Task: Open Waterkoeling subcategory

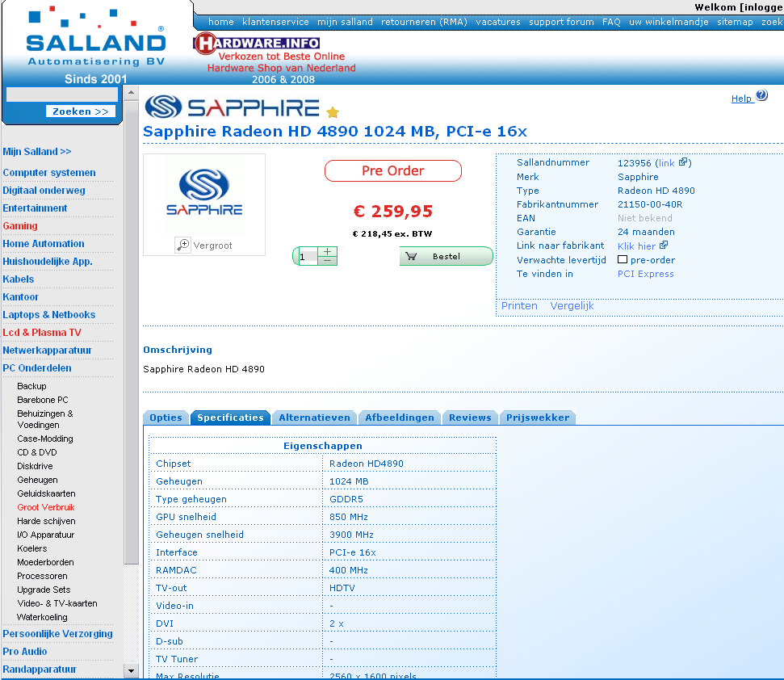Action: tap(42, 617)
